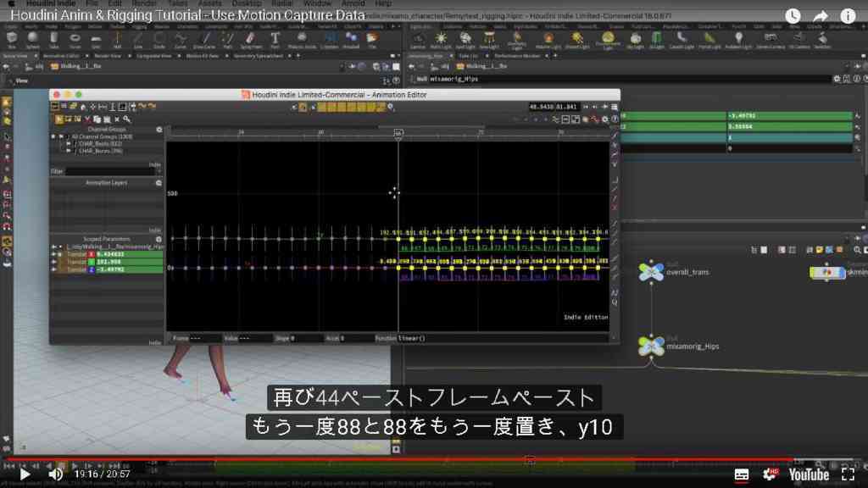The width and height of the screenshot is (868, 488).
Task: Click the video title Houdini Anim & Rigging Tutorial
Action: (x=188, y=15)
